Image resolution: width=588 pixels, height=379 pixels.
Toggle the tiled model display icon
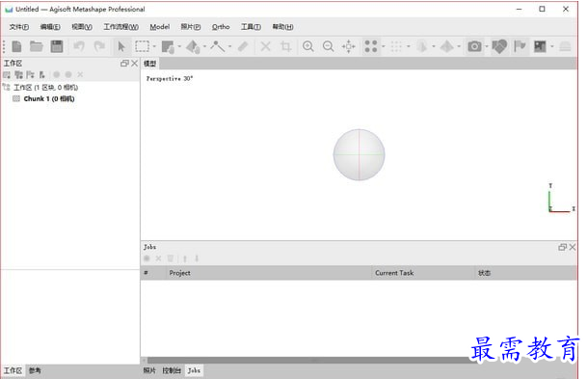coord(422,46)
